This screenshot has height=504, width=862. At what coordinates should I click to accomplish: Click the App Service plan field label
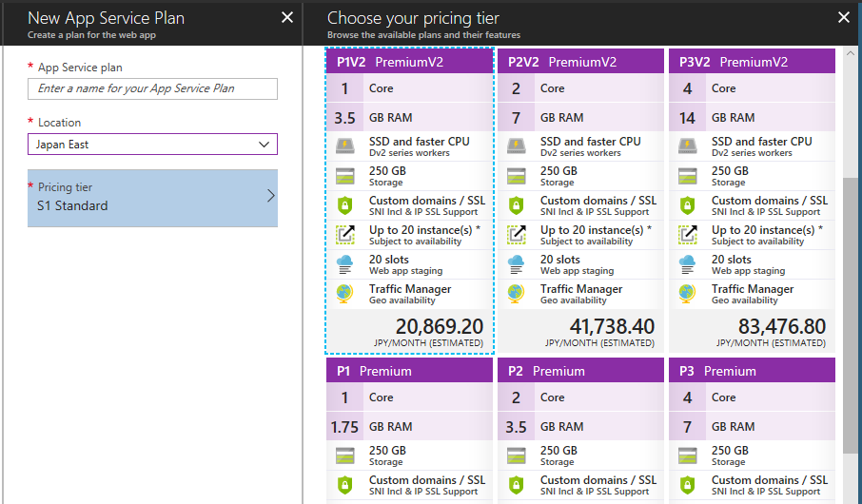pyautogui.click(x=80, y=68)
